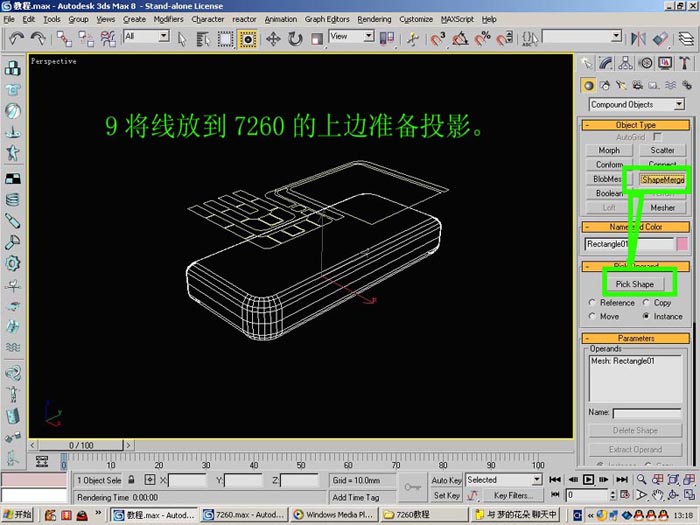Click the Align tool icon
This screenshot has height=525, width=700.
click(660, 39)
